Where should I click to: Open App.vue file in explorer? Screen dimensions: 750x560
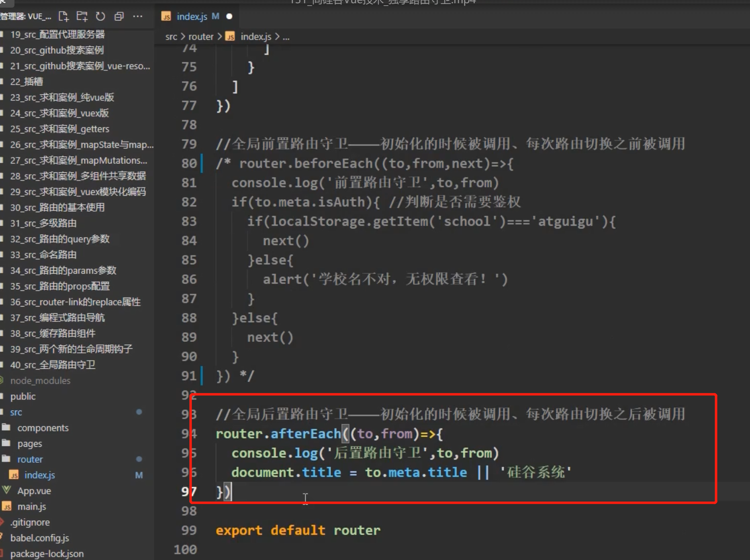coord(34,491)
